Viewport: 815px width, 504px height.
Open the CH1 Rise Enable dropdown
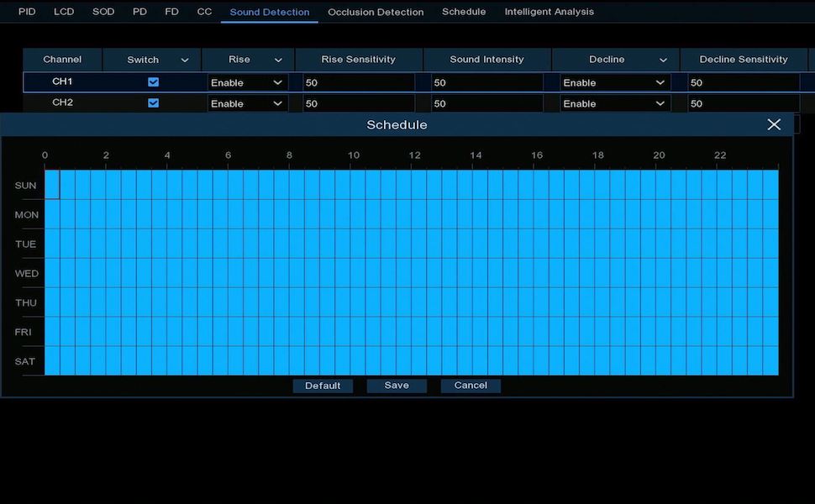pos(247,82)
